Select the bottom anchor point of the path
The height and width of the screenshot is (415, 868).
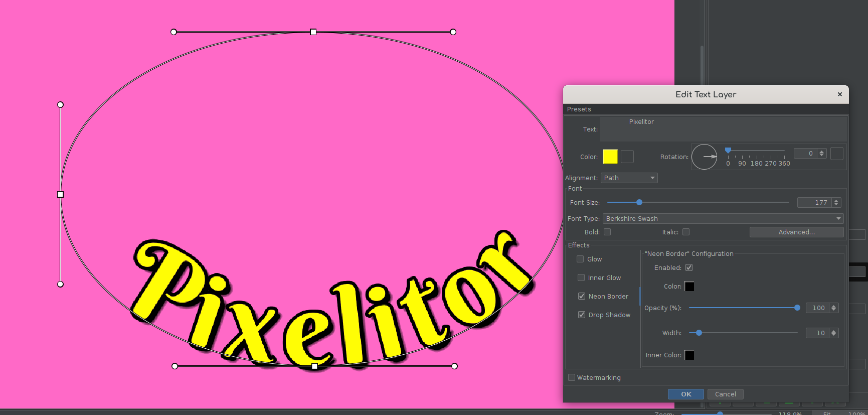pos(314,366)
